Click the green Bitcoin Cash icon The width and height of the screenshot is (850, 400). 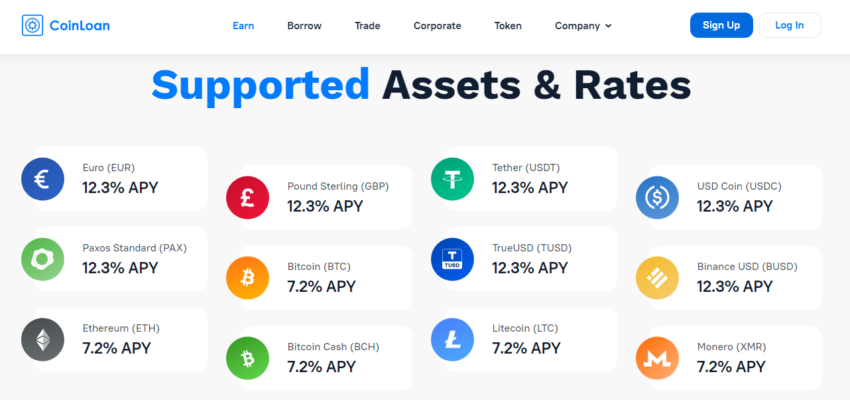[248, 358]
